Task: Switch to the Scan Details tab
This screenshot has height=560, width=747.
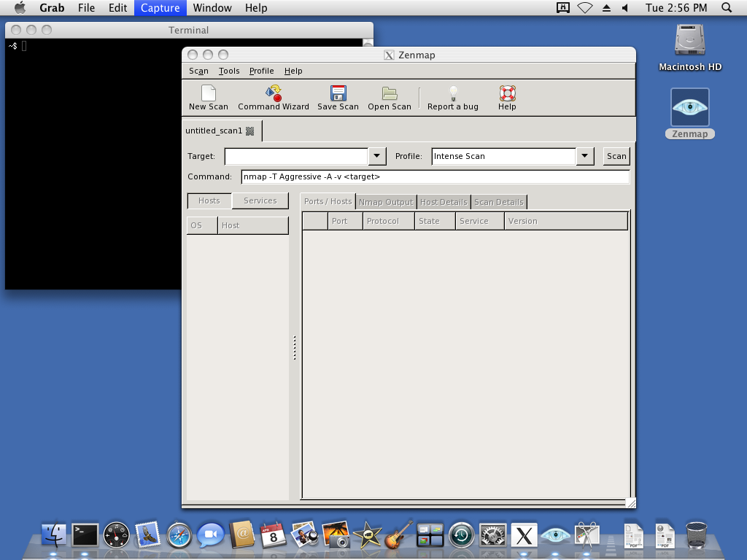Action: pos(499,203)
